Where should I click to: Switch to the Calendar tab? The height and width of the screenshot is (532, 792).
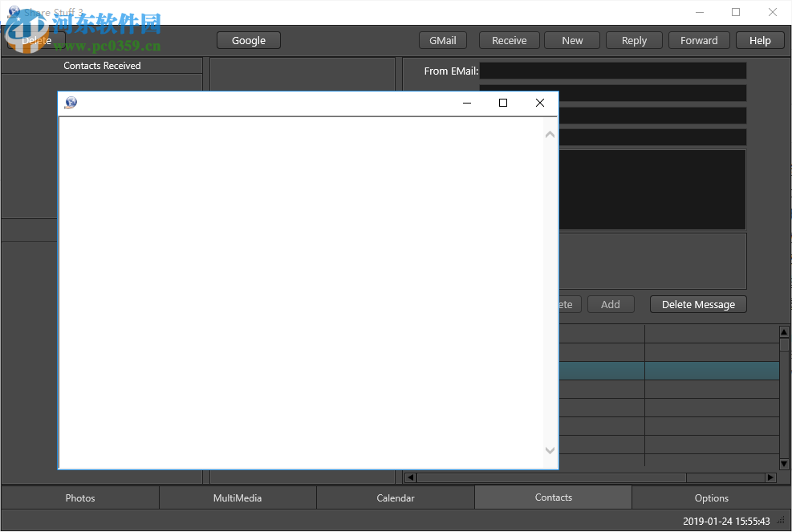[x=396, y=498]
